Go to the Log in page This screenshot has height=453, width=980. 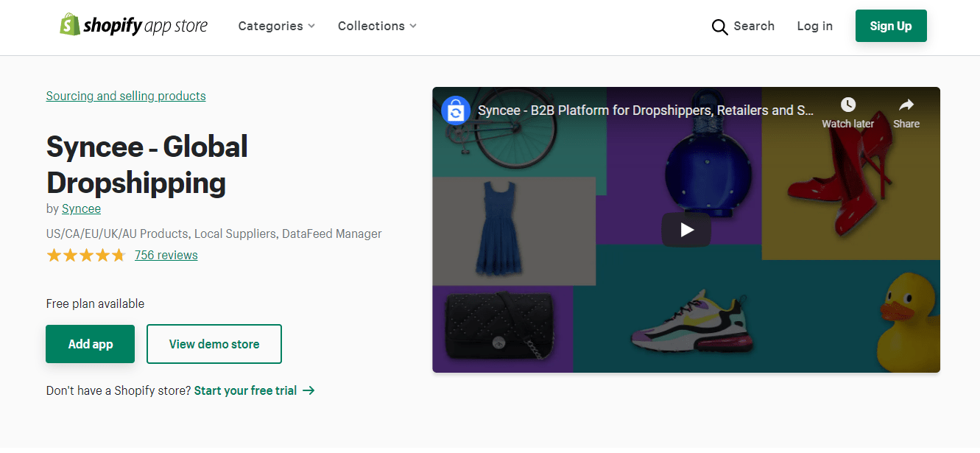pos(814,26)
